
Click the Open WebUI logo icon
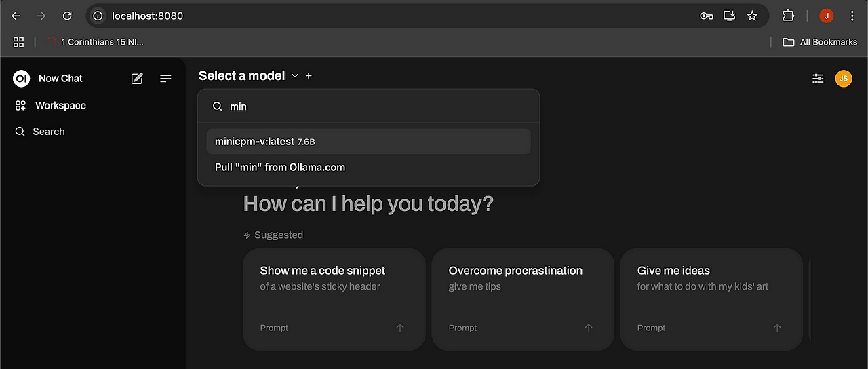(x=22, y=79)
